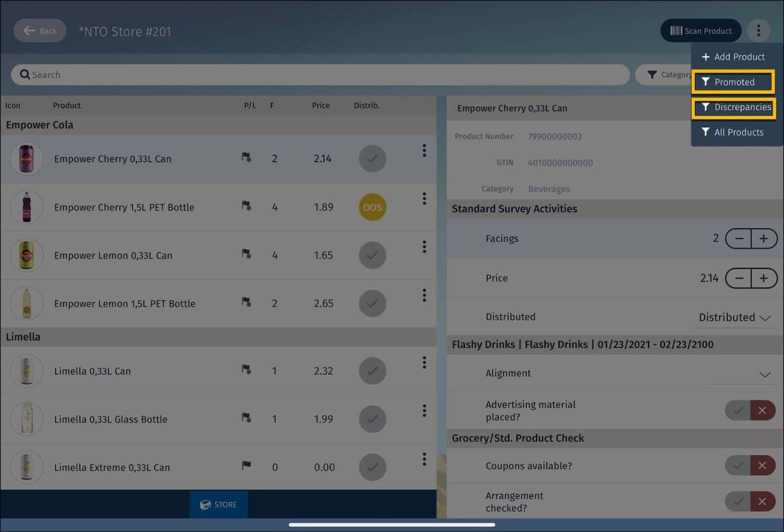Screen dimensions: 784x532
Task: Select the Empower Cherry 1,5L PET Bottle row
Action: [x=219, y=207]
